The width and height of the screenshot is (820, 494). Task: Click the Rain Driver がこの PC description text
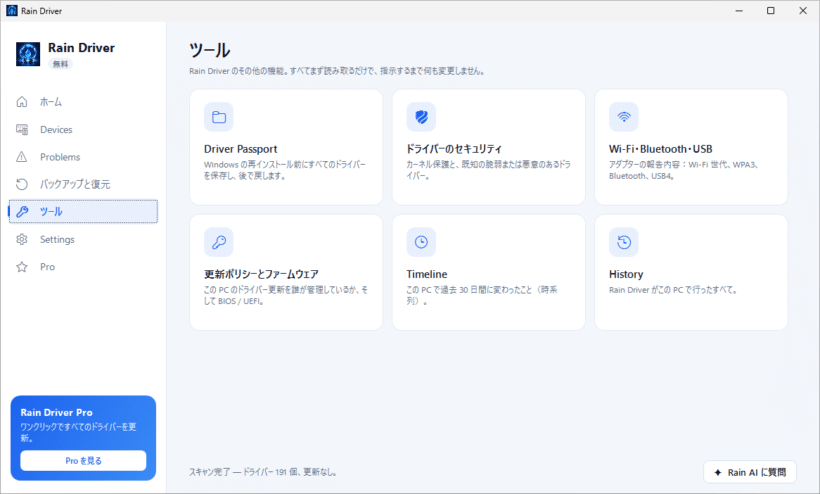tap(673, 290)
